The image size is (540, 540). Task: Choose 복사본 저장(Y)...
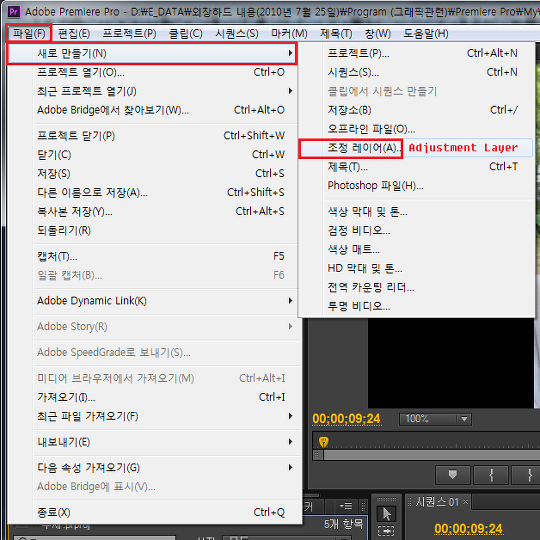[x=152, y=211]
